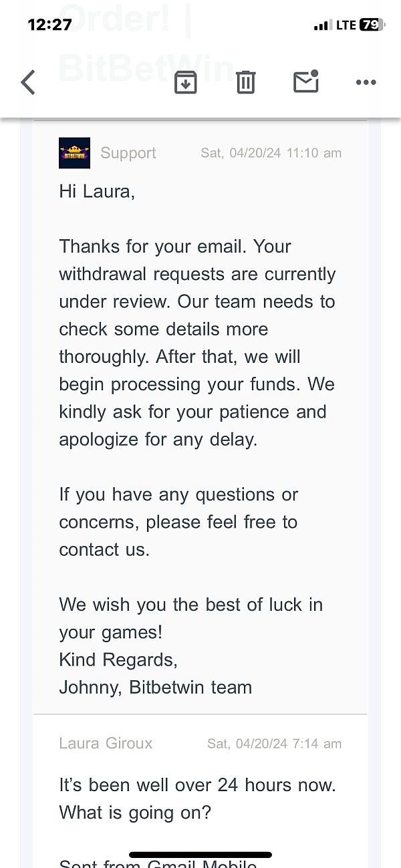The height and width of the screenshot is (868, 401).
Task: Mark the email as unread
Action: coord(306,81)
